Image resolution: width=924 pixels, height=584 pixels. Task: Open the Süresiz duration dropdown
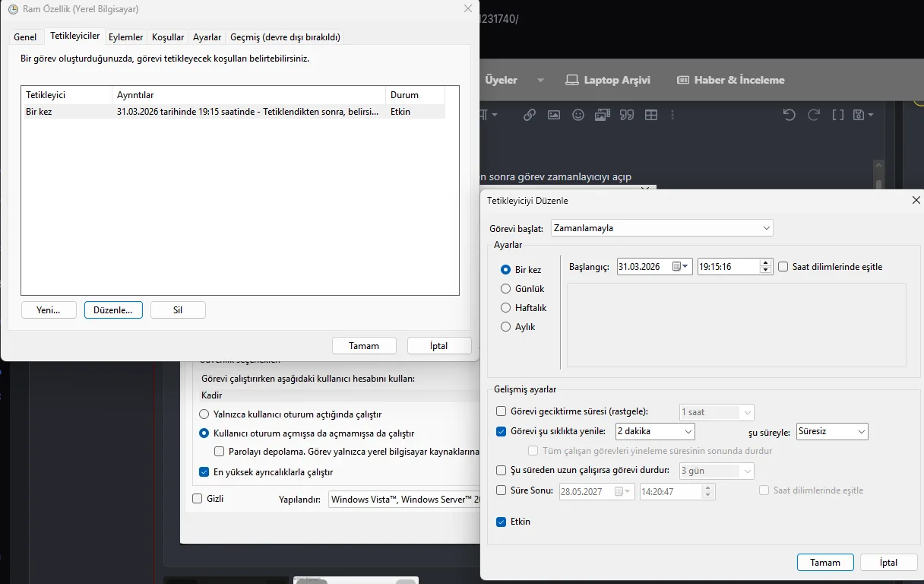(x=832, y=431)
